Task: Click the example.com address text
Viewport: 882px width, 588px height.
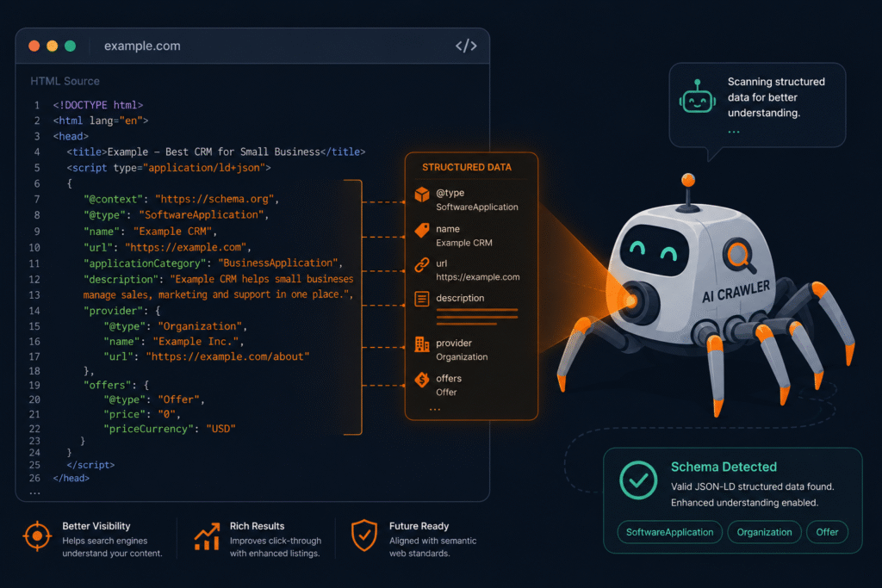Action: coord(142,46)
